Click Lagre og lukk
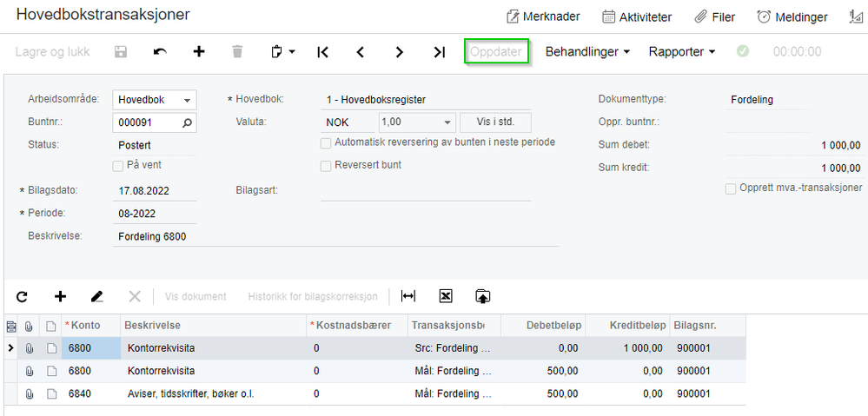This screenshot has height=416, width=868. (x=53, y=52)
